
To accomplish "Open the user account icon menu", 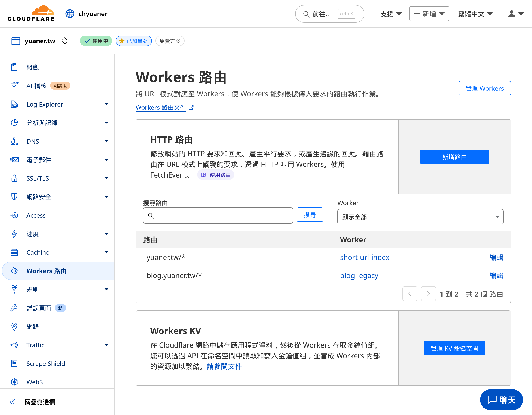I will tap(516, 14).
